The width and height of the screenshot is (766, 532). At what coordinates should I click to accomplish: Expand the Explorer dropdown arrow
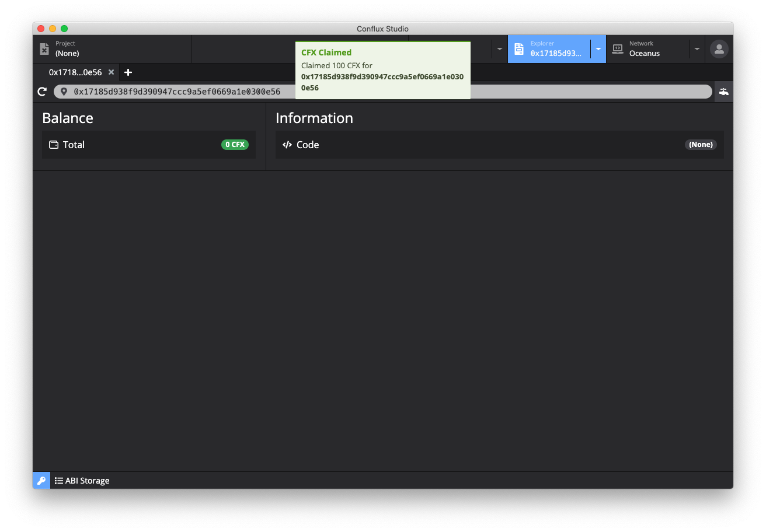pyautogui.click(x=598, y=49)
